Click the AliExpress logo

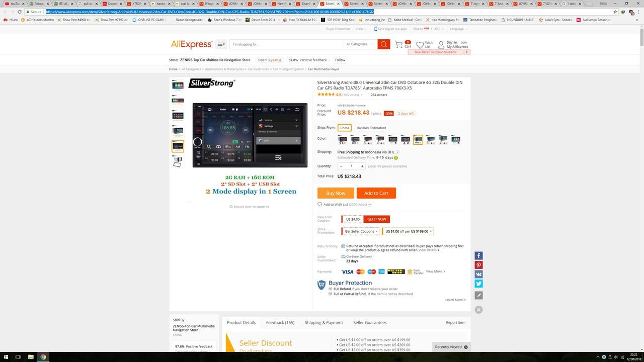(x=192, y=44)
